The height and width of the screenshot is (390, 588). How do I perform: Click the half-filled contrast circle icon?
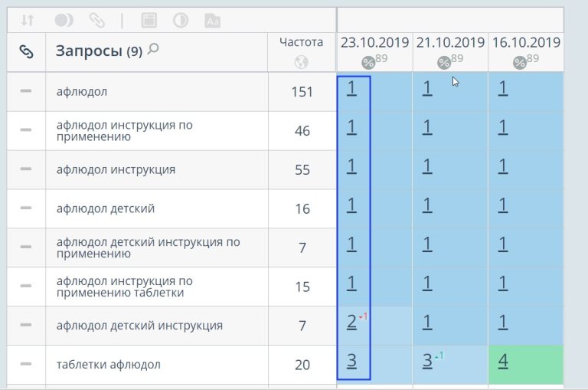(x=181, y=21)
